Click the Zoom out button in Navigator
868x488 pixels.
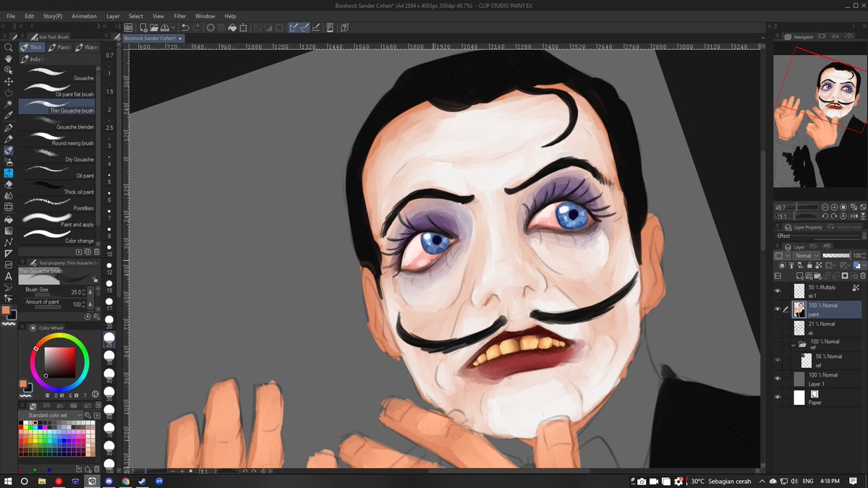tap(824, 207)
